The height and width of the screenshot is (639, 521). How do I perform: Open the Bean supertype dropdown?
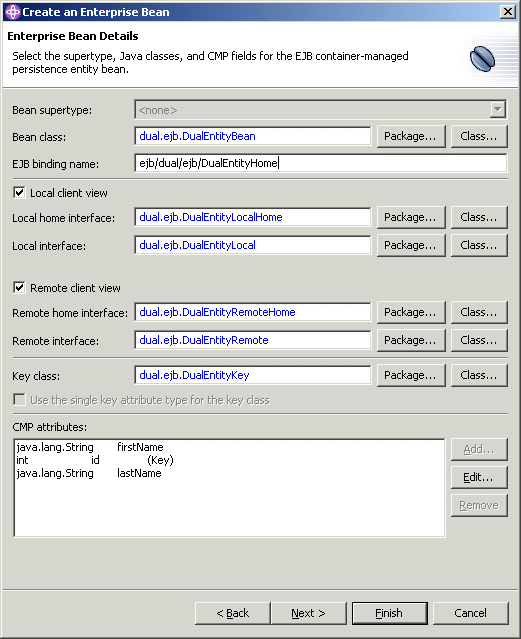pos(498,109)
